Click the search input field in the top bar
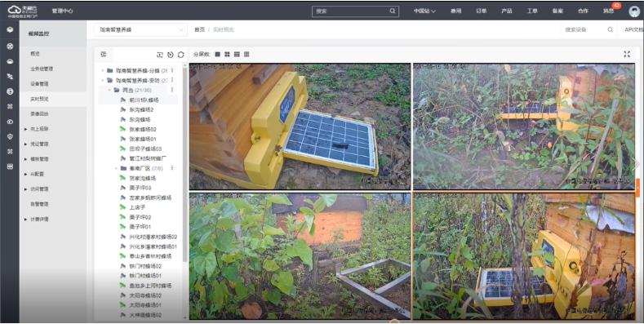The image size is (644, 324). coord(352,11)
